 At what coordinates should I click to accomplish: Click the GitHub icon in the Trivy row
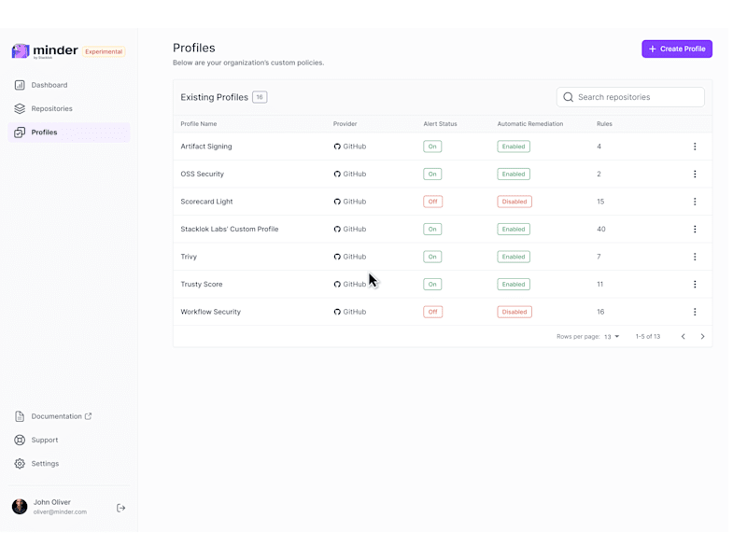coord(337,258)
